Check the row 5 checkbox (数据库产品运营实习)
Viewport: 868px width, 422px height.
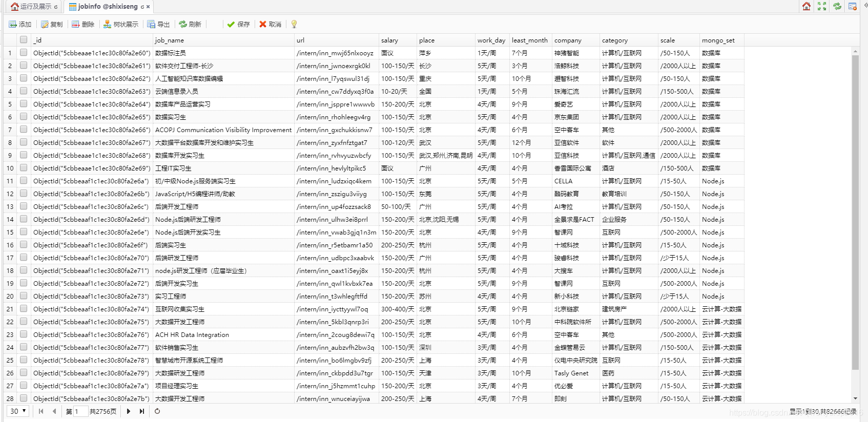click(x=24, y=103)
